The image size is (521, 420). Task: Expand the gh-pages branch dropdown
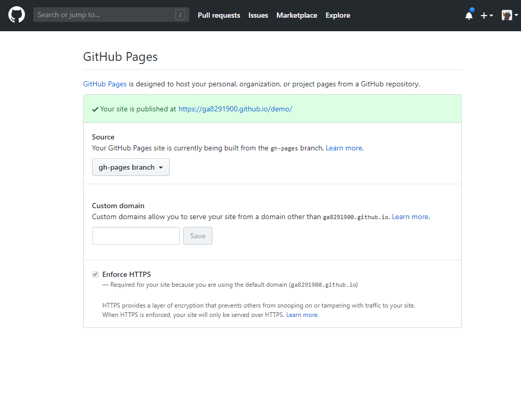[131, 167]
